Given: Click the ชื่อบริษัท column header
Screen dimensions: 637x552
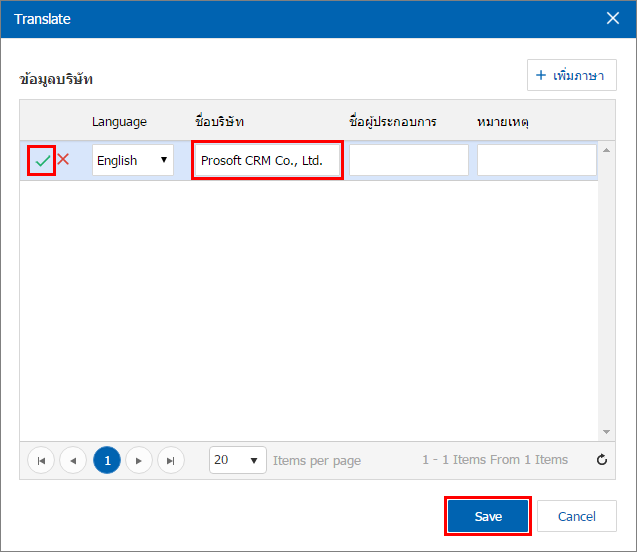Looking at the screenshot, I should [219, 121].
